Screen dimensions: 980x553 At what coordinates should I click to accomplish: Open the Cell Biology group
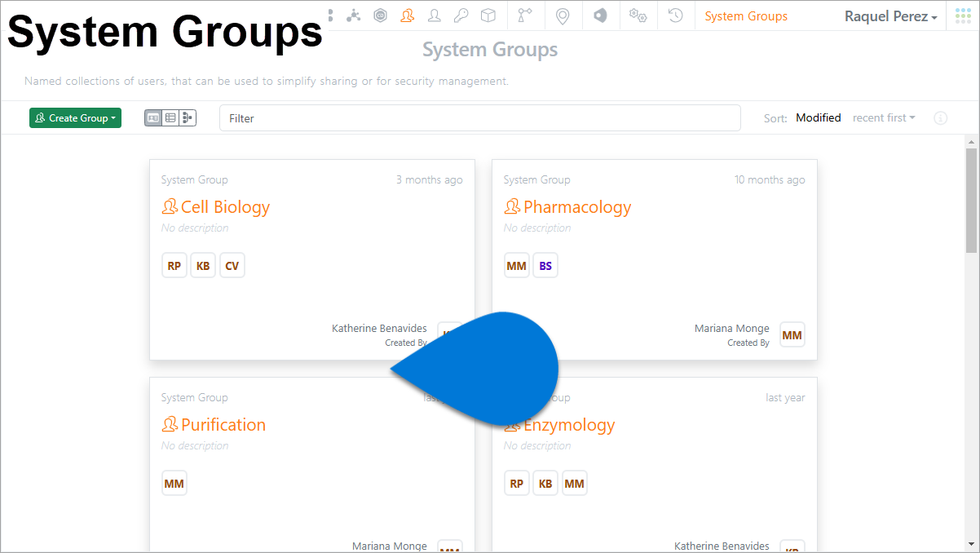click(225, 207)
